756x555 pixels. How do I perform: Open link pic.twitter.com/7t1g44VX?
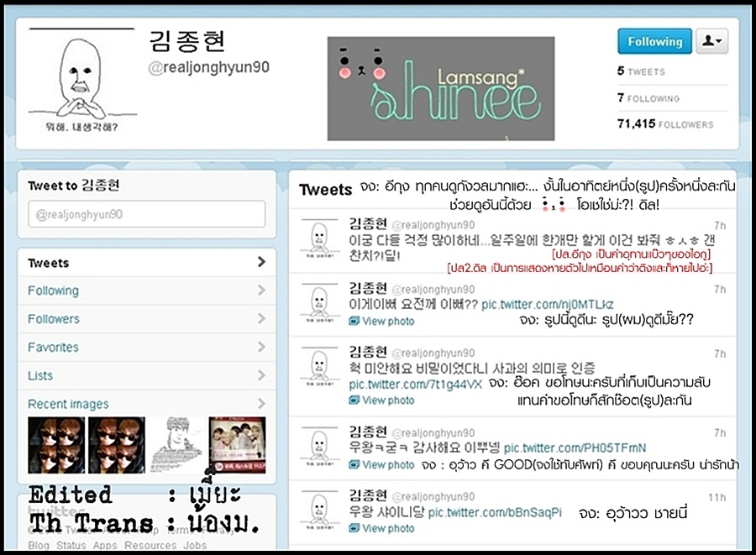click(x=416, y=385)
